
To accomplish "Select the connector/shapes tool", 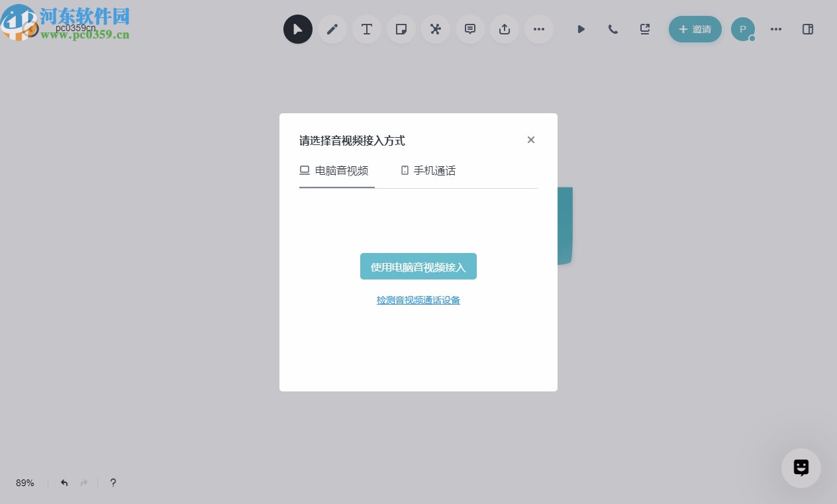I will pyautogui.click(x=436, y=29).
